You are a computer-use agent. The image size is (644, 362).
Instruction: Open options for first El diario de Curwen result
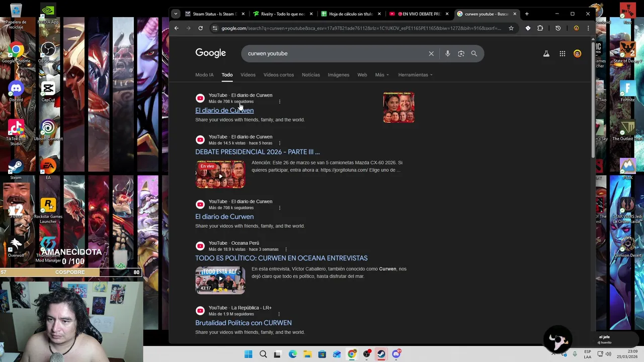tap(280, 102)
